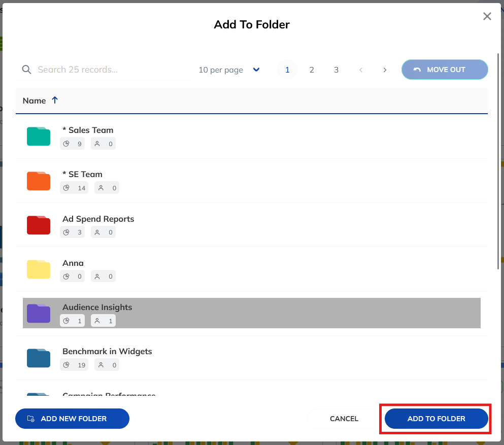Click Benchmark in Widgets dashboard count 19

(x=74, y=365)
